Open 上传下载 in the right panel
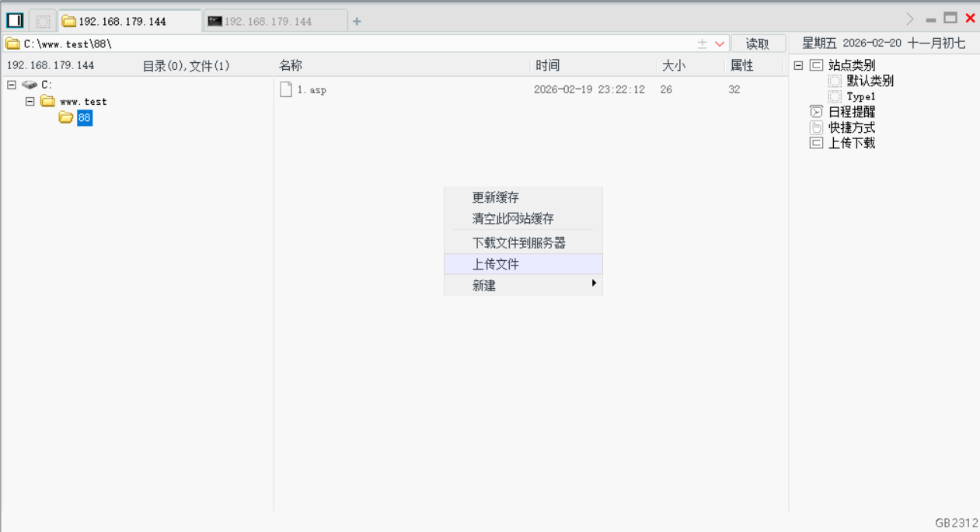This screenshot has width=980, height=532. pyautogui.click(x=852, y=143)
